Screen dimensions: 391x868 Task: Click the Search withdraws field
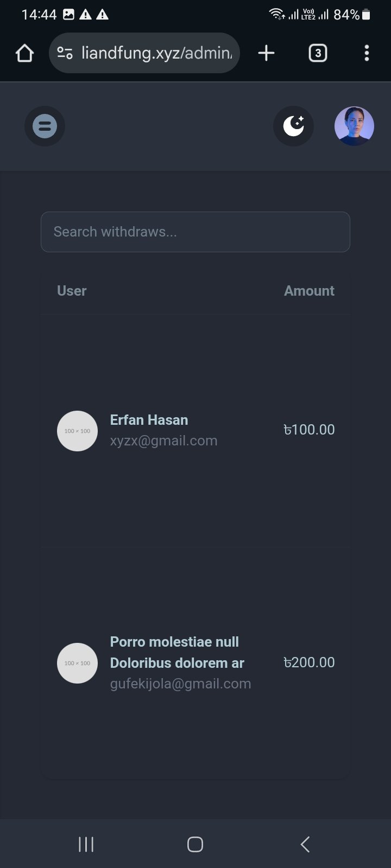tap(195, 232)
